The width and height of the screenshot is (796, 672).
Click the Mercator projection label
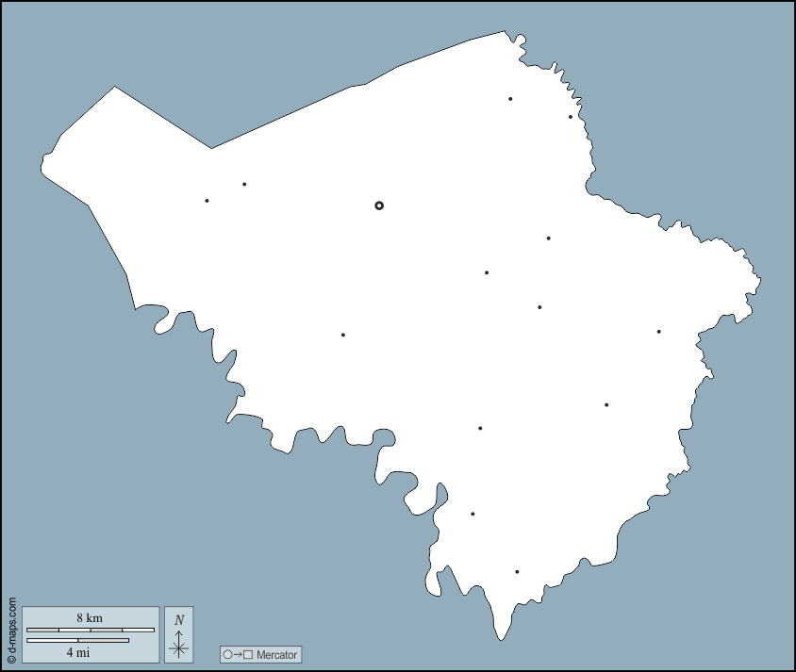[276, 654]
